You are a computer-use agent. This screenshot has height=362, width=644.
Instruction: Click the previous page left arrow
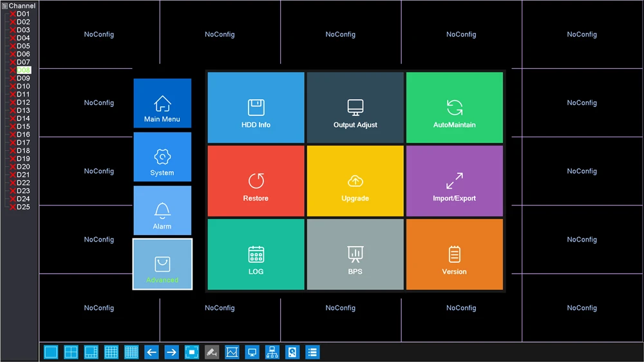[x=151, y=352]
